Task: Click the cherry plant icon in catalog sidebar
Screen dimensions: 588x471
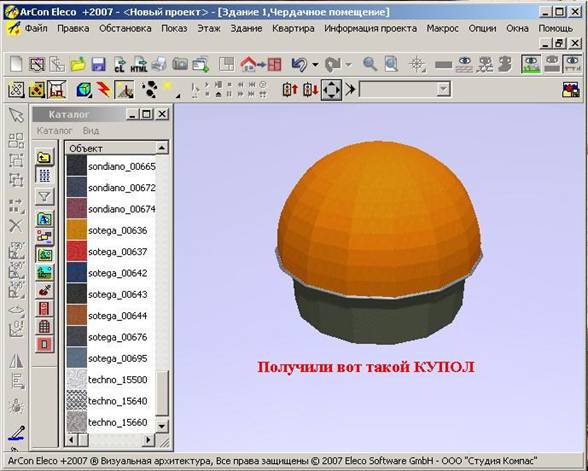Action: pyautogui.click(x=44, y=291)
